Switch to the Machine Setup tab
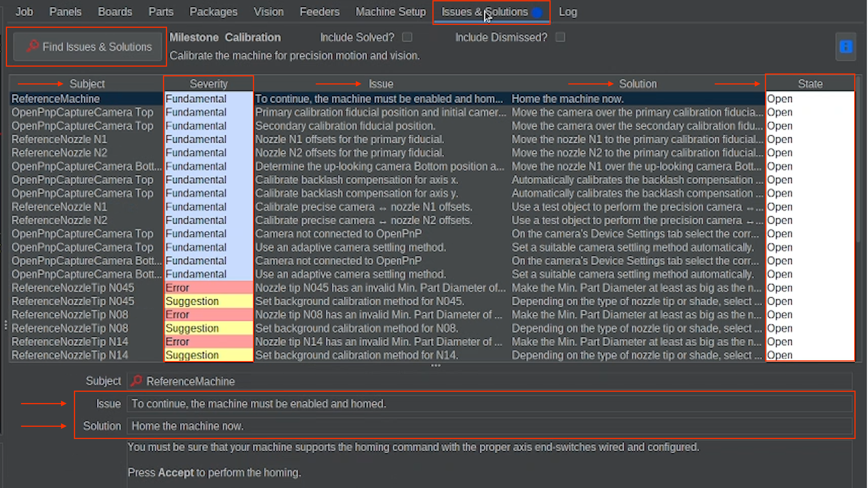Viewport: 868px width, 488px height. click(x=391, y=12)
